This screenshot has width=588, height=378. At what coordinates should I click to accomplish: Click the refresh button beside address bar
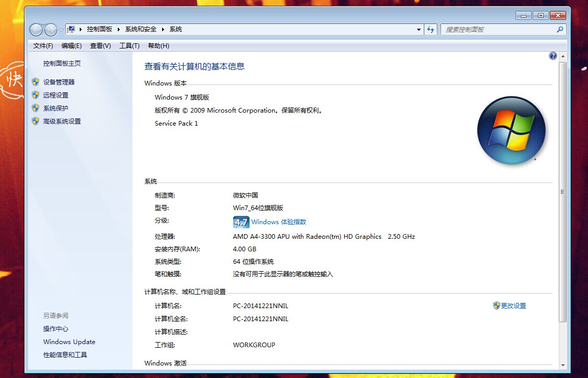click(431, 30)
